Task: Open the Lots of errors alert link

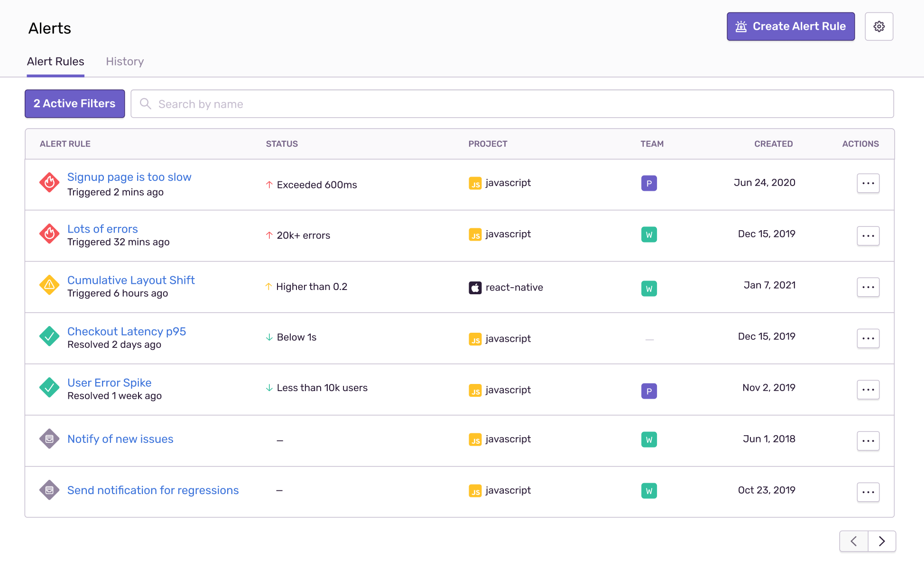Action: tap(102, 229)
